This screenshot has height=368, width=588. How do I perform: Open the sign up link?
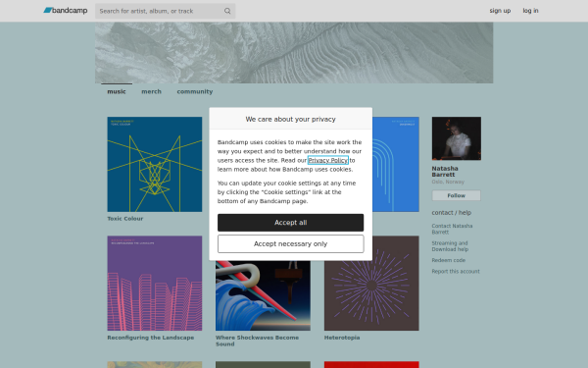(500, 11)
